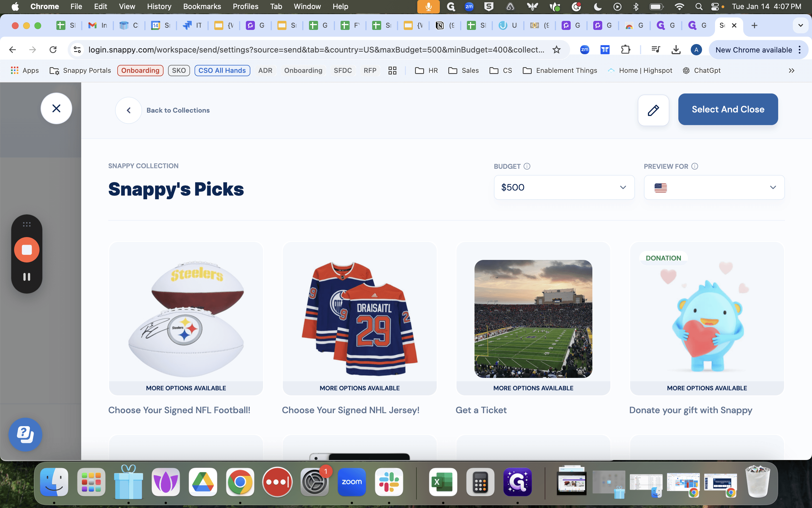Grab the recorder widget drag handle dots
Viewport: 812px width, 508px height.
27,224
